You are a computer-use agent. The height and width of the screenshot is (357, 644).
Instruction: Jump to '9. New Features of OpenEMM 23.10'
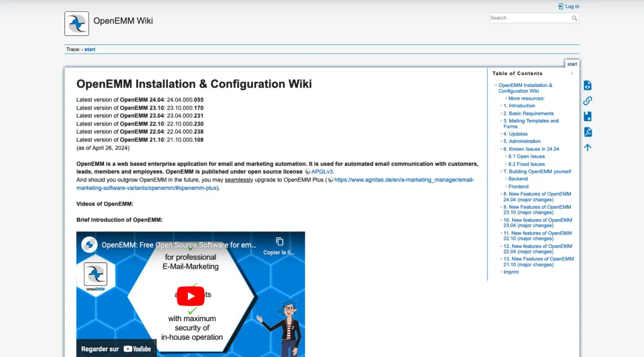click(x=537, y=210)
